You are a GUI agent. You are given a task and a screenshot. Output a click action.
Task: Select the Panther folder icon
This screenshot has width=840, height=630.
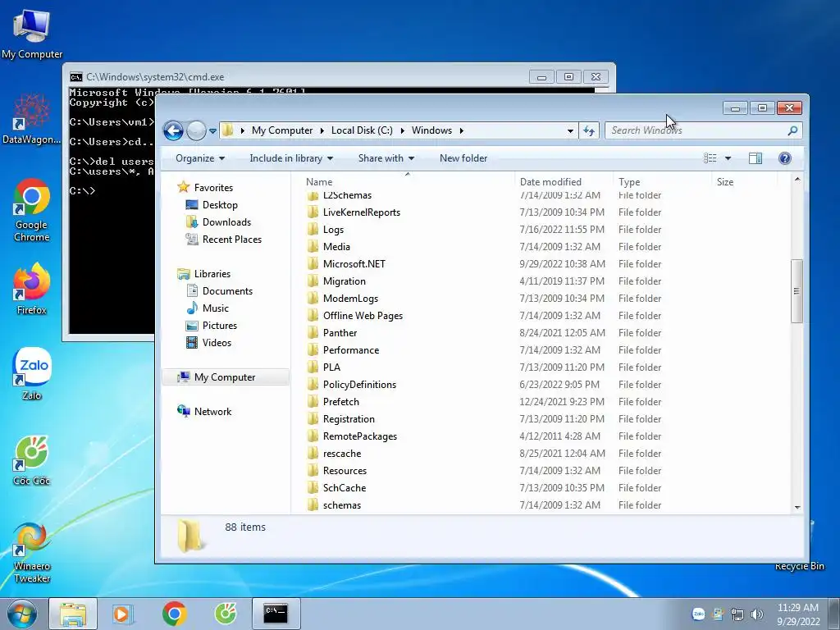coord(313,333)
